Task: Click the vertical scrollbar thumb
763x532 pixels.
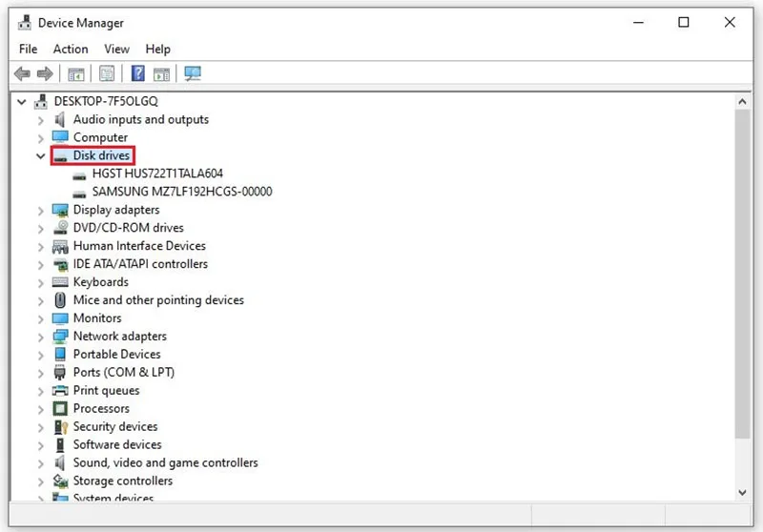Action: (742, 274)
